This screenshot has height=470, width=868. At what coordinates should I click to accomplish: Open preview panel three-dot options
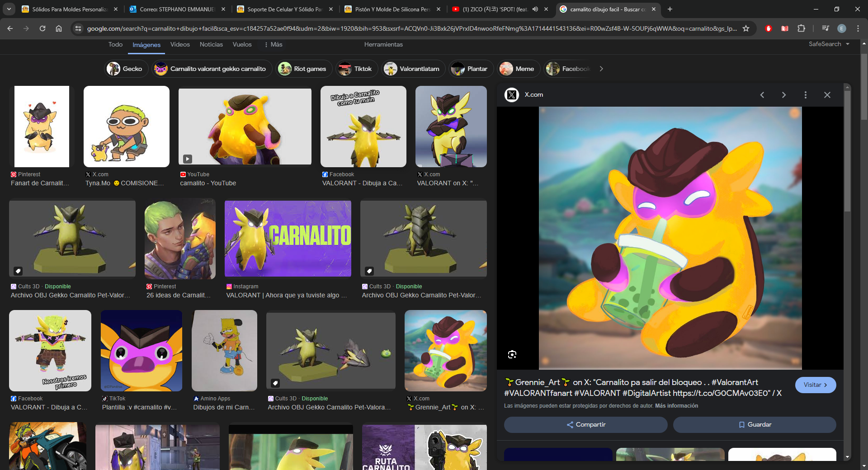tap(806, 95)
